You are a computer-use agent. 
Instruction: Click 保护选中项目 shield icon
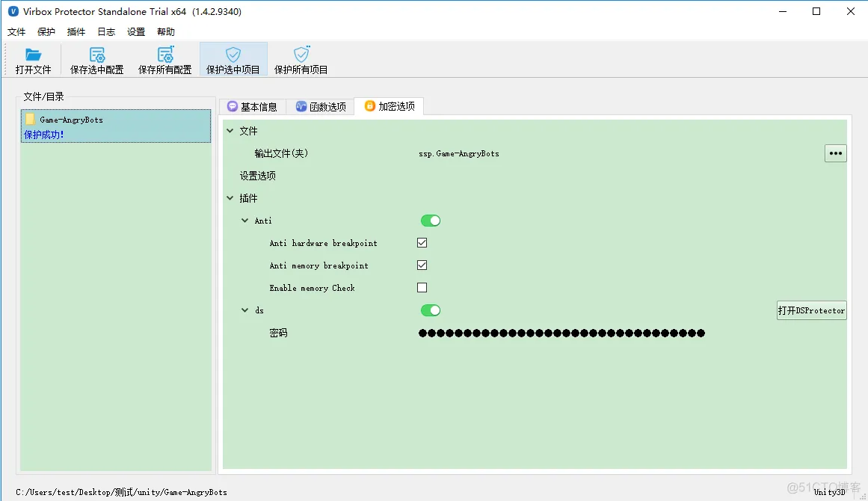point(233,55)
